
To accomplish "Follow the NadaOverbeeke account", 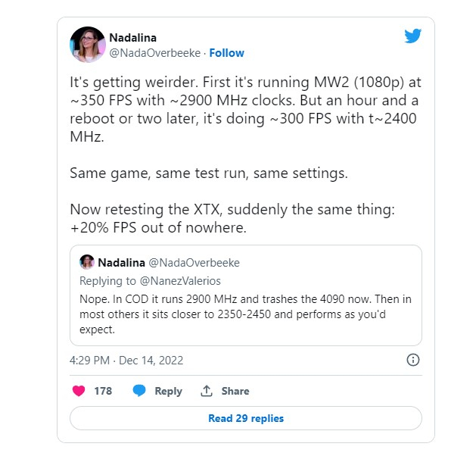I will (226, 53).
